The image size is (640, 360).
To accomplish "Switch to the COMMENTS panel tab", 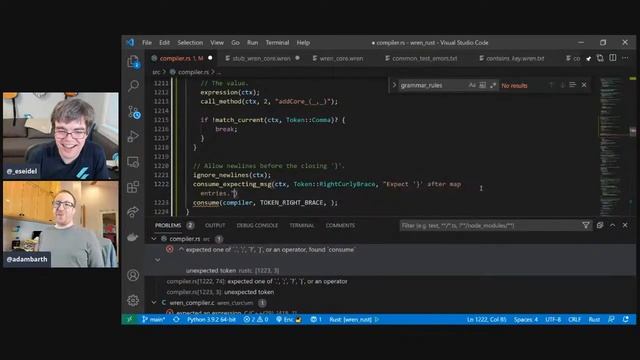I will (x=340, y=225).
